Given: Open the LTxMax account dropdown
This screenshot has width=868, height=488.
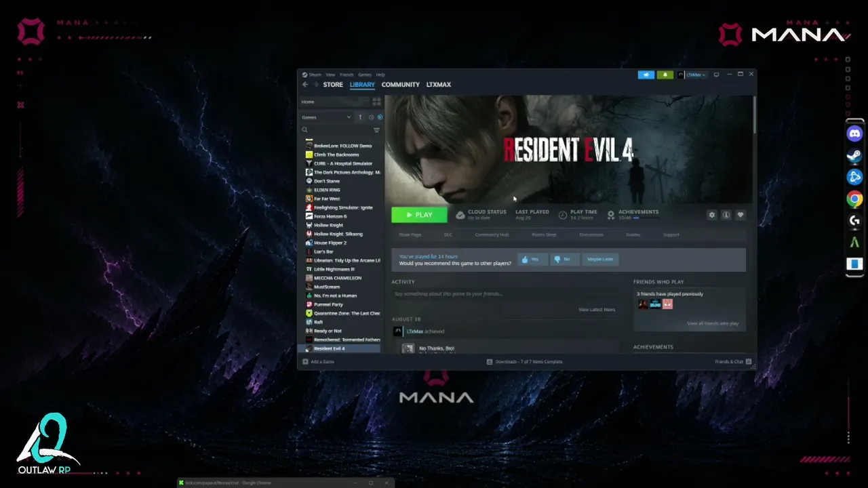Looking at the screenshot, I should click(x=692, y=75).
